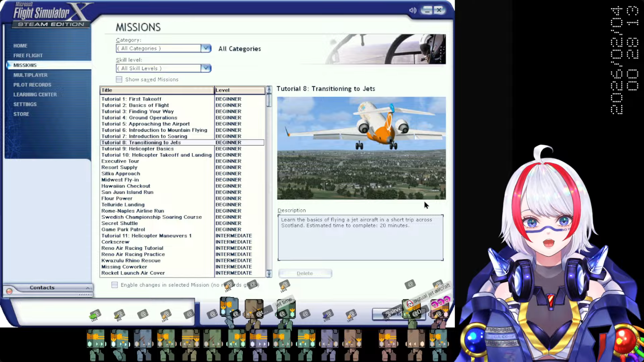Close the Flight Simulator window
The height and width of the screenshot is (362, 644).
click(x=439, y=10)
